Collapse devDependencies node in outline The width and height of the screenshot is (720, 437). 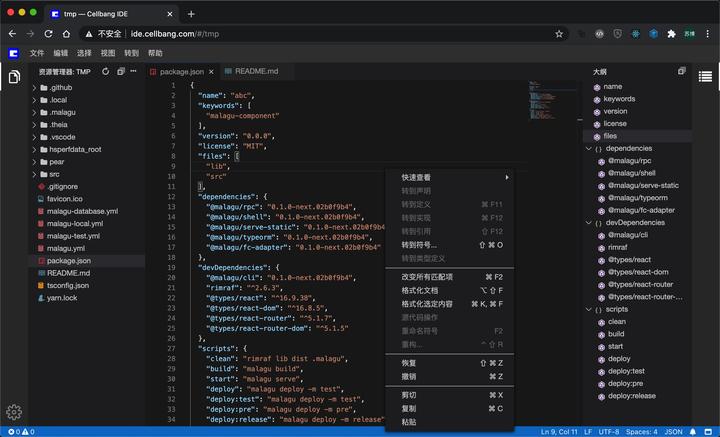pyautogui.click(x=589, y=223)
